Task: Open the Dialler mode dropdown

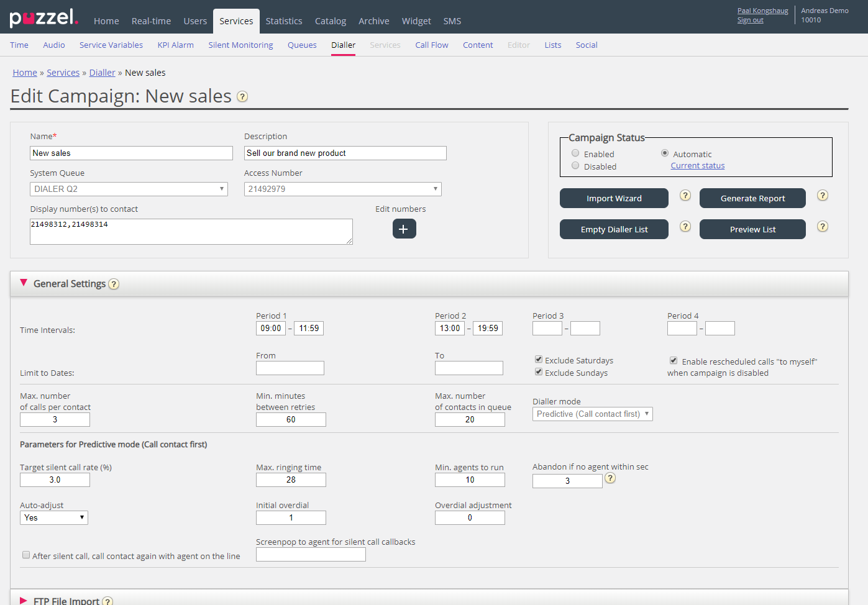Action: [x=592, y=414]
